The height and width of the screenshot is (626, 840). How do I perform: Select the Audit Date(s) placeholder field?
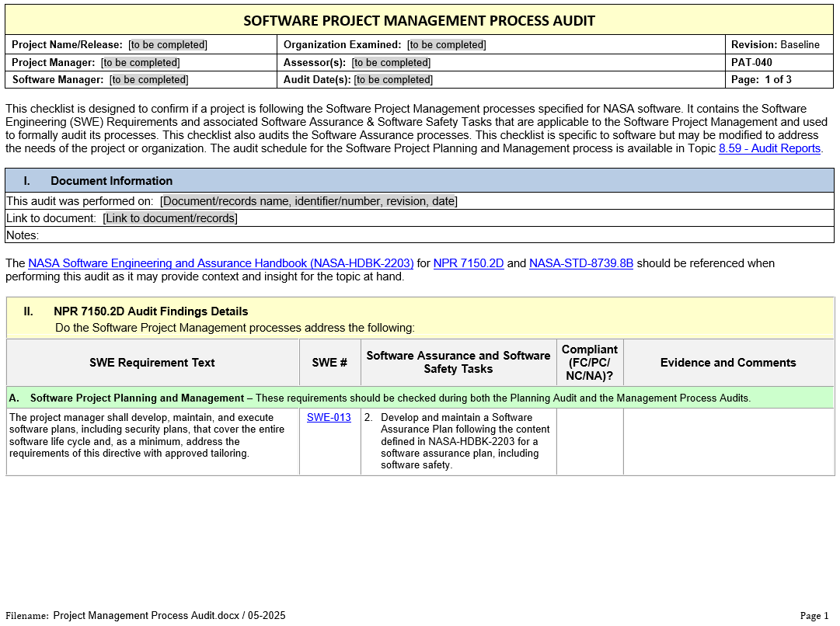[393, 79]
